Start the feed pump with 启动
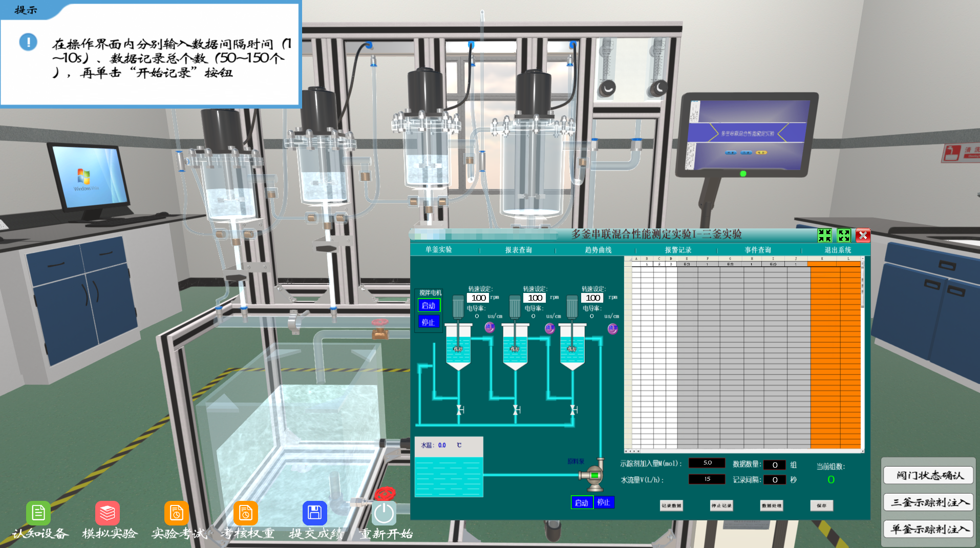The height and width of the screenshot is (548, 980). [582, 502]
